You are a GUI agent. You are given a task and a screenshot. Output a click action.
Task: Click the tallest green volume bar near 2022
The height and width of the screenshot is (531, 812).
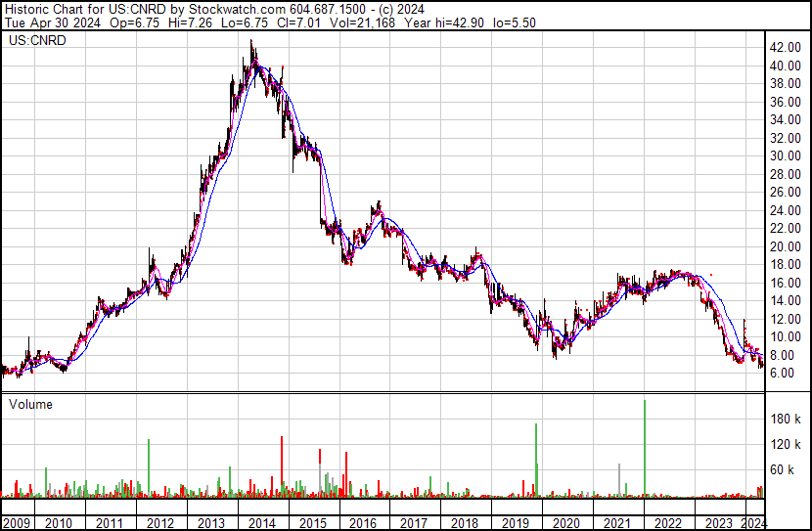pyautogui.click(x=645, y=450)
